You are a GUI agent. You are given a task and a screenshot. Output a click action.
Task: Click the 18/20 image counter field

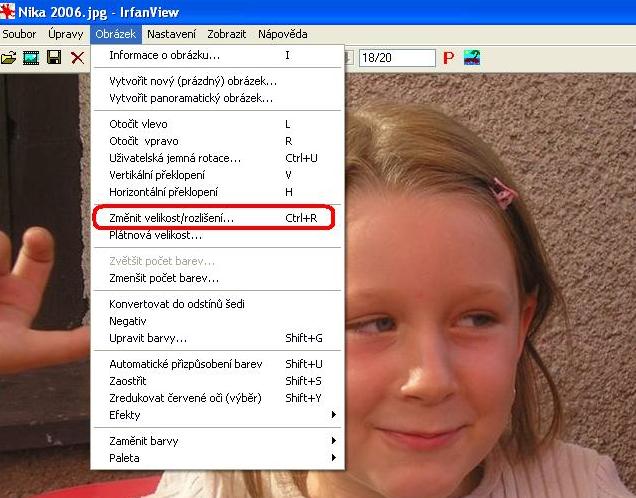(x=397, y=58)
